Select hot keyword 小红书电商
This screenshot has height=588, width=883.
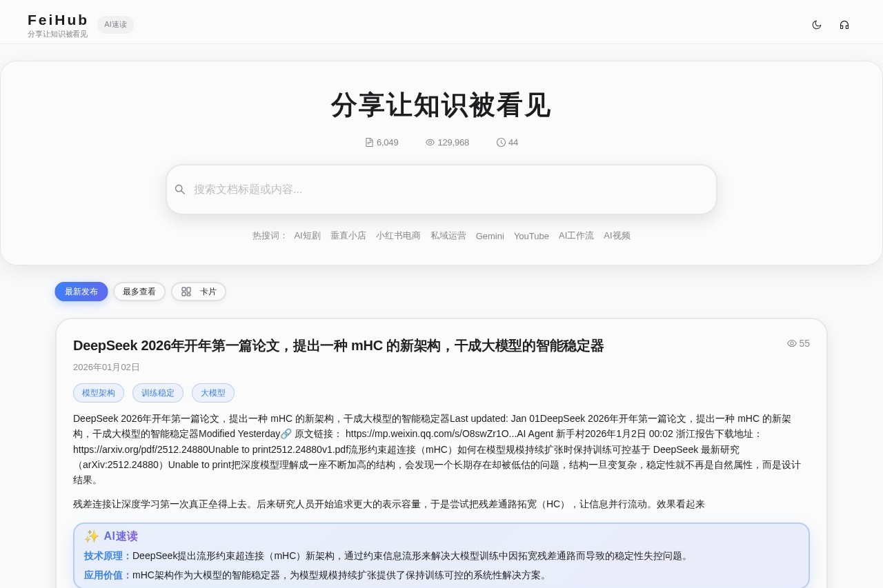398,236
